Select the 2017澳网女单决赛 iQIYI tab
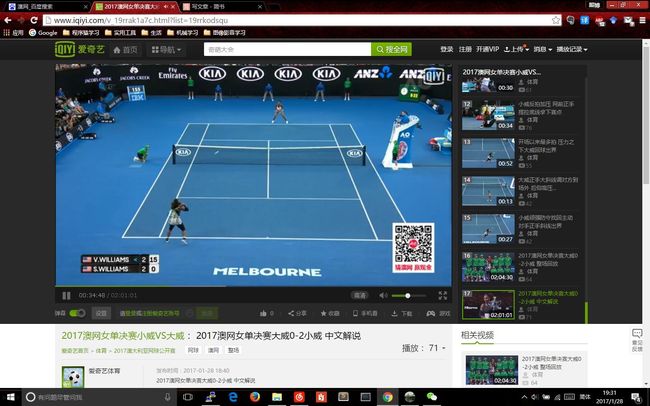The height and width of the screenshot is (406, 650). (134, 7)
